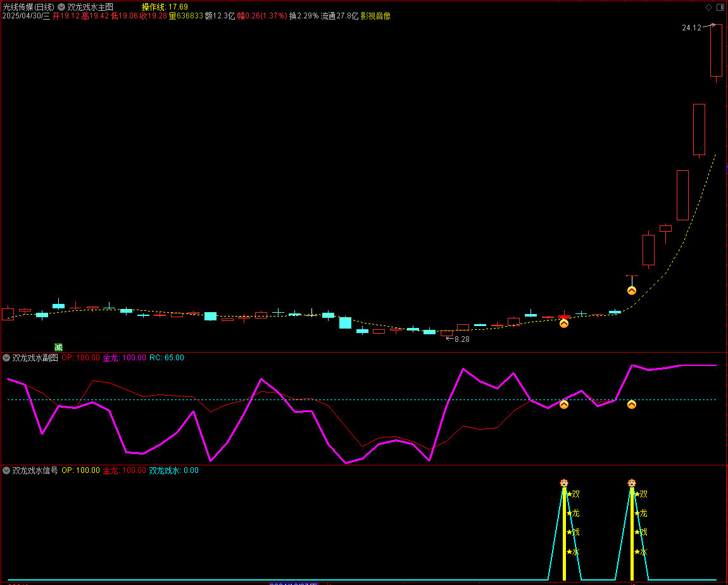
Task: Open the 双龙戏水信号 indicator dropdown arrow
Action: (x=6, y=470)
